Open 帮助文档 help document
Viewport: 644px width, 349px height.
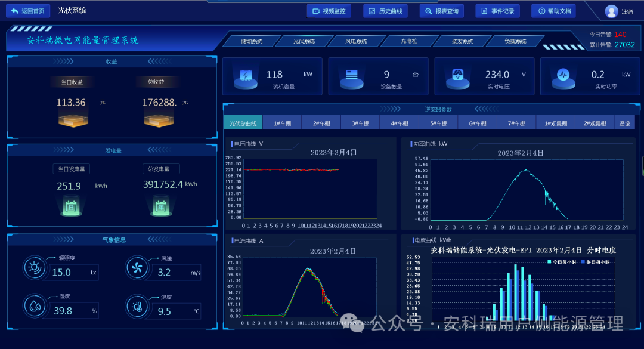point(553,11)
